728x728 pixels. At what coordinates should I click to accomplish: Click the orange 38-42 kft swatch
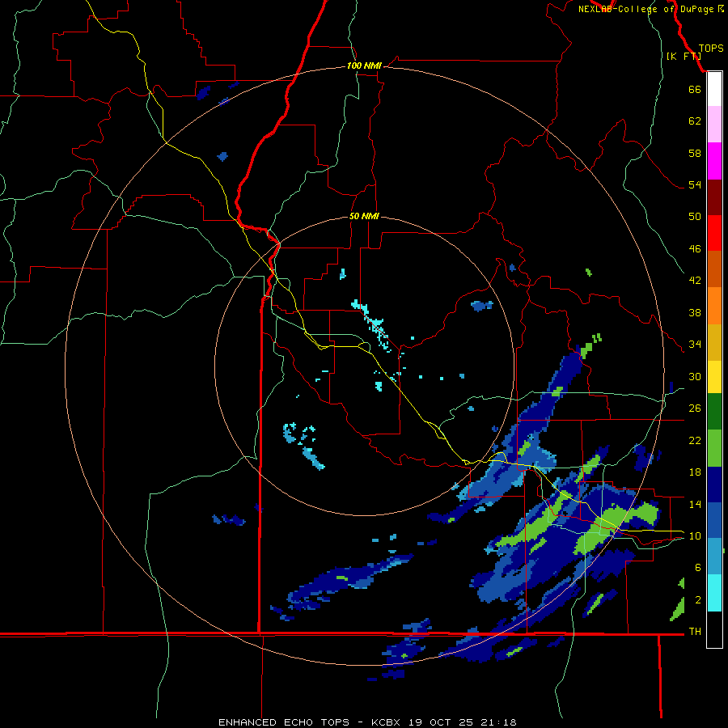(714, 306)
